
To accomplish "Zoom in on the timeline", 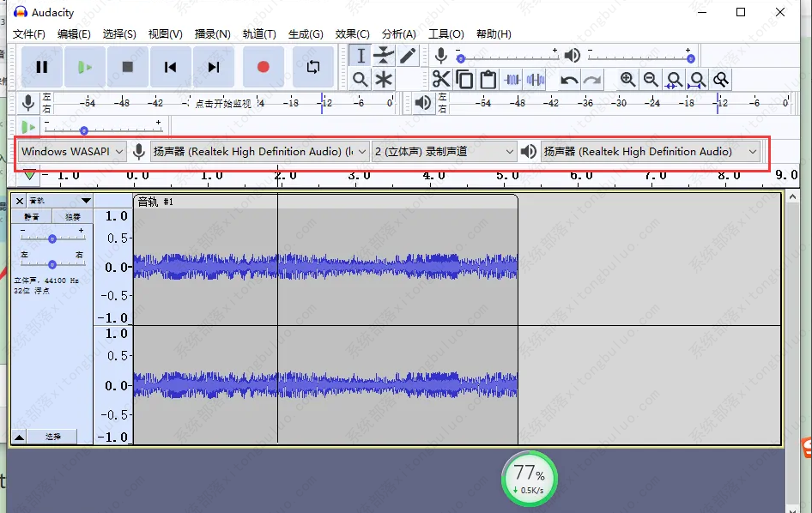I will [627, 80].
